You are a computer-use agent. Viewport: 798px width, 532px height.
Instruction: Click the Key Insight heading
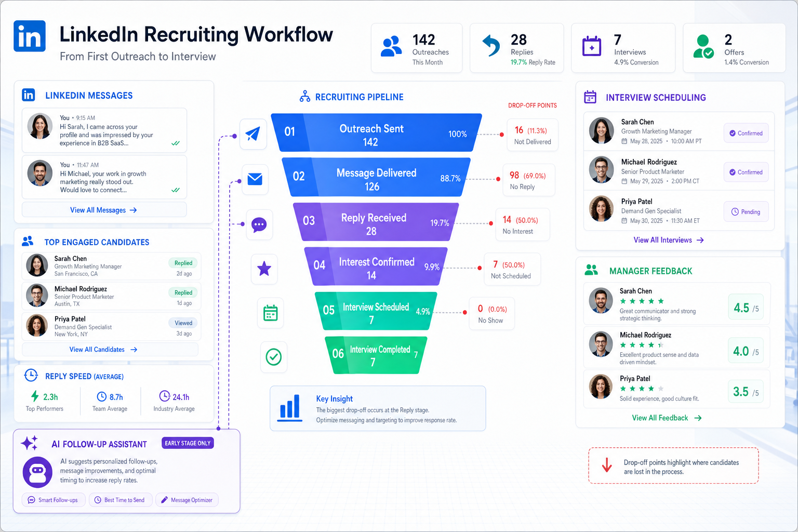coord(335,399)
